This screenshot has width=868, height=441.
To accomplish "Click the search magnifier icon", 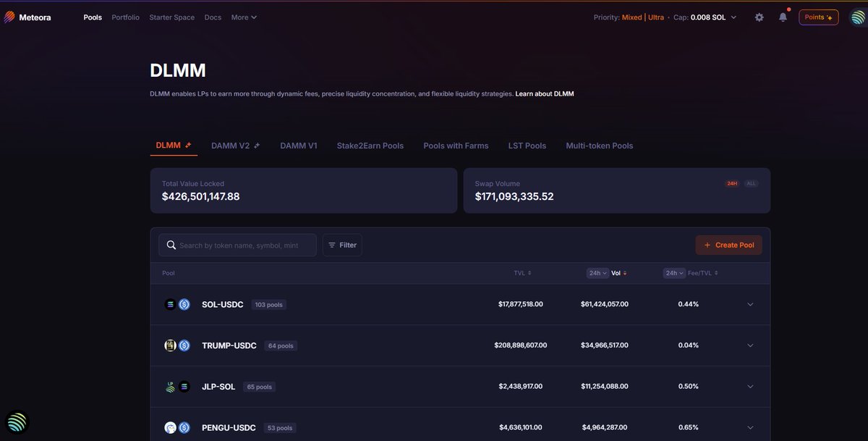I will click(x=171, y=245).
